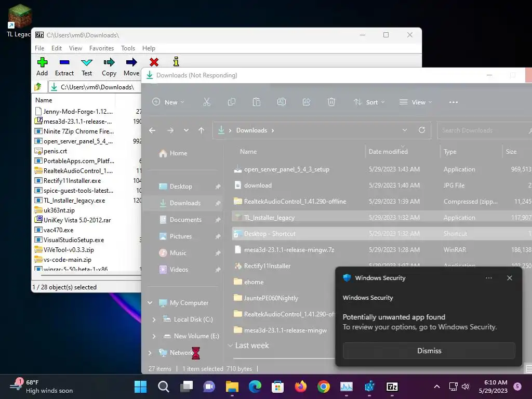Select penis.crt in 7-Zip file list

(55, 151)
